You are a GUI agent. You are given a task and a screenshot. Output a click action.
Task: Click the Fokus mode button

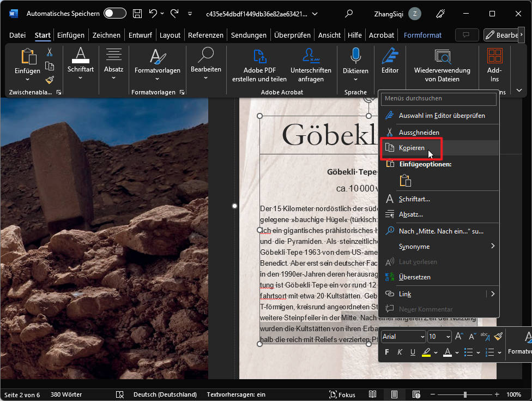(342, 394)
